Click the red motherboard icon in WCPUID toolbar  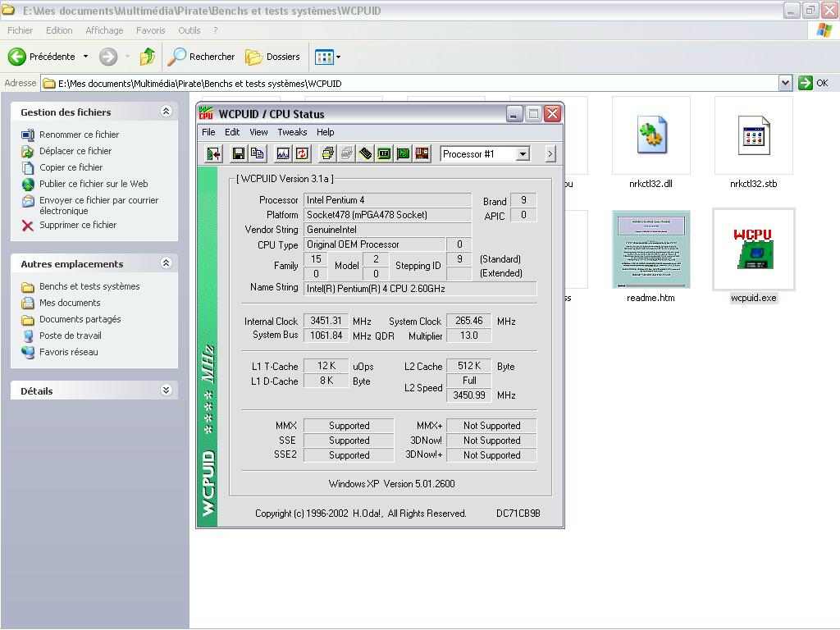422,154
